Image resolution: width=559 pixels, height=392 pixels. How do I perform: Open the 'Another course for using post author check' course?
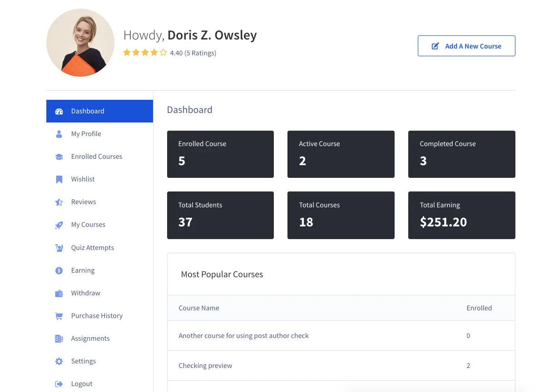243,336
